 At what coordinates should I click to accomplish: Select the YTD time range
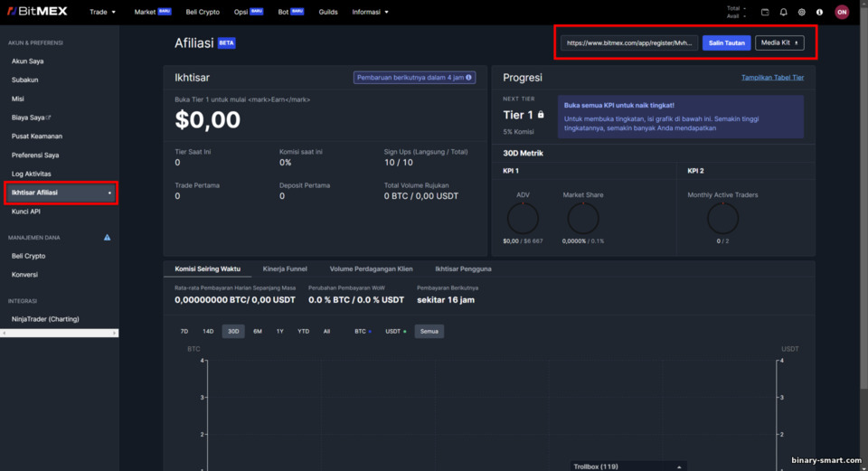click(x=304, y=332)
